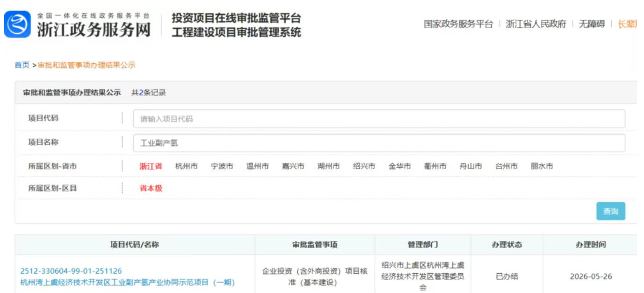Click 项目代码/名称 column header

[x=135, y=245]
